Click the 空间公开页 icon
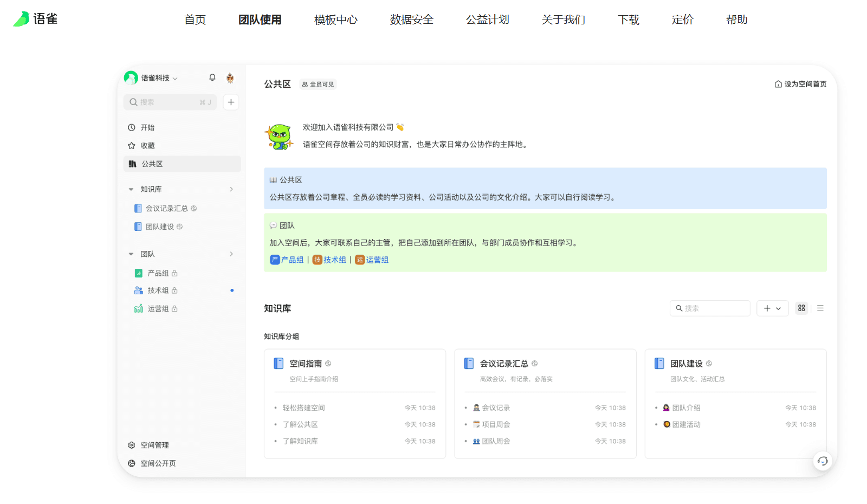 click(x=131, y=463)
